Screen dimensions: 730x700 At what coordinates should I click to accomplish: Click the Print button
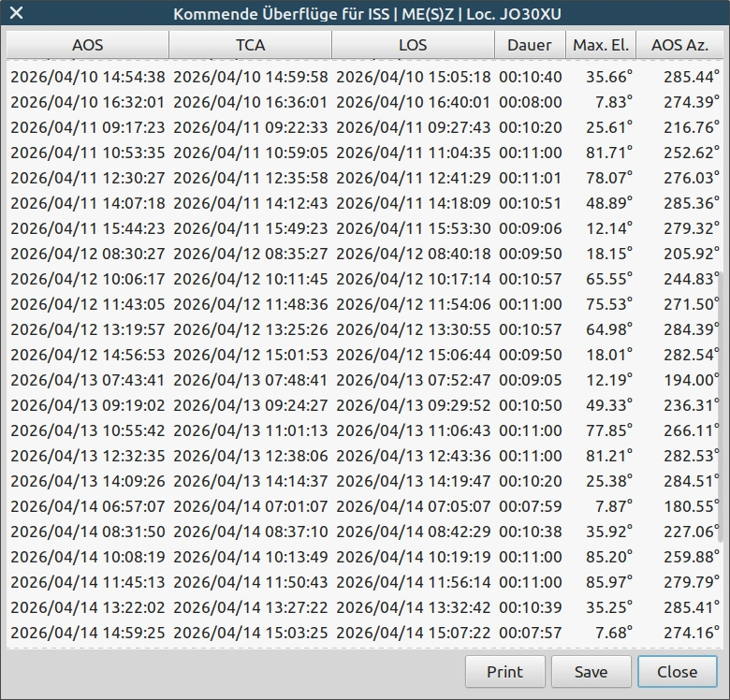coord(504,671)
